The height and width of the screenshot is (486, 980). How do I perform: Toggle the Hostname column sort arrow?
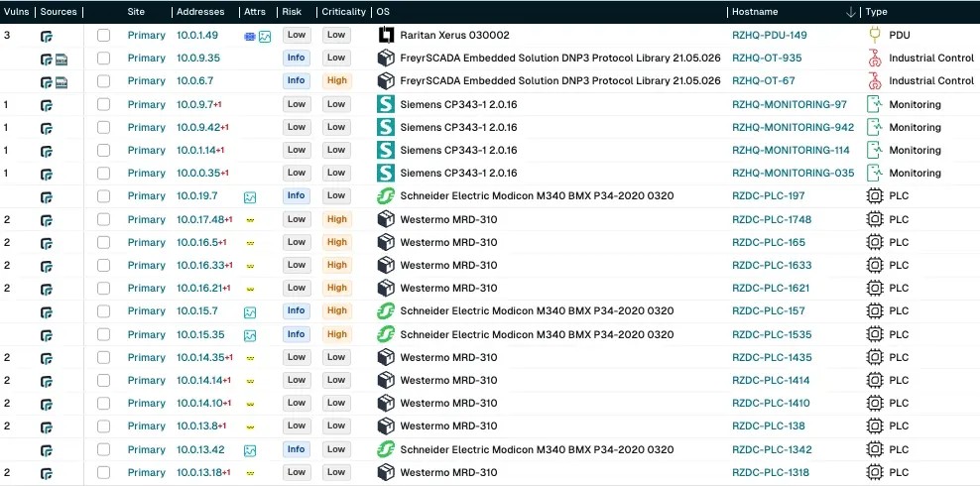tap(850, 12)
